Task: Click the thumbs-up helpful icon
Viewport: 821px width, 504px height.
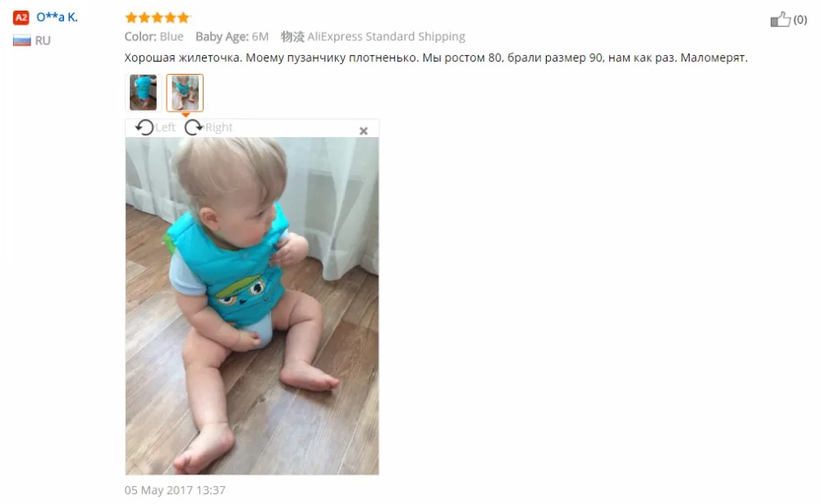Action: coord(780,20)
